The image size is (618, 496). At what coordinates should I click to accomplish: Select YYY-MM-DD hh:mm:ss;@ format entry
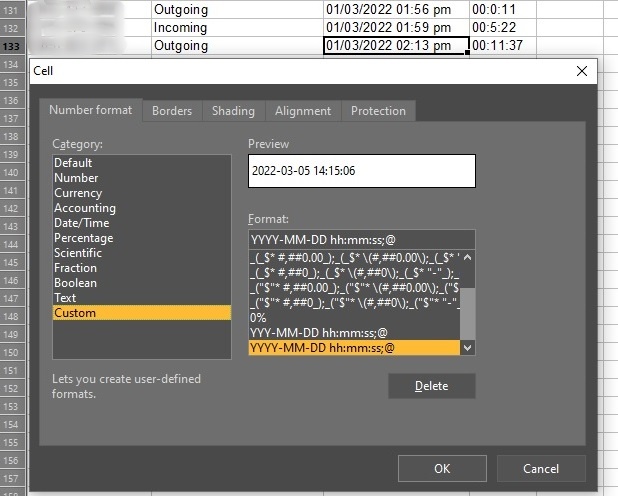point(320,332)
